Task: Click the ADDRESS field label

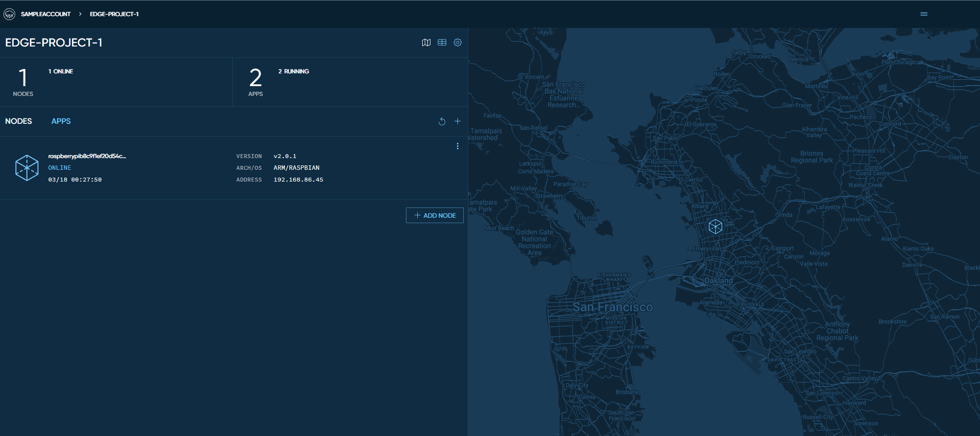Action: tap(249, 180)
